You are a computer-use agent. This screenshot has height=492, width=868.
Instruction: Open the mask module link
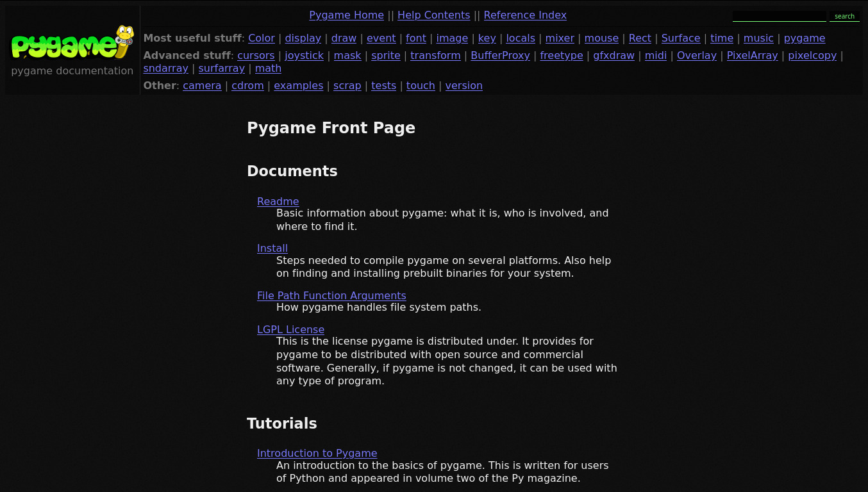(x=347, y=56)
